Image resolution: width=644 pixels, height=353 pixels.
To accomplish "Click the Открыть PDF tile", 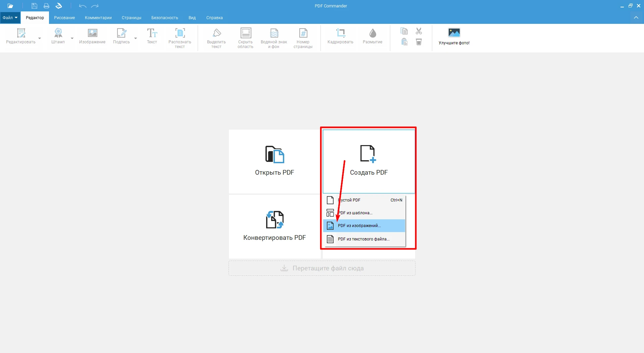I will tap(275, 161).
